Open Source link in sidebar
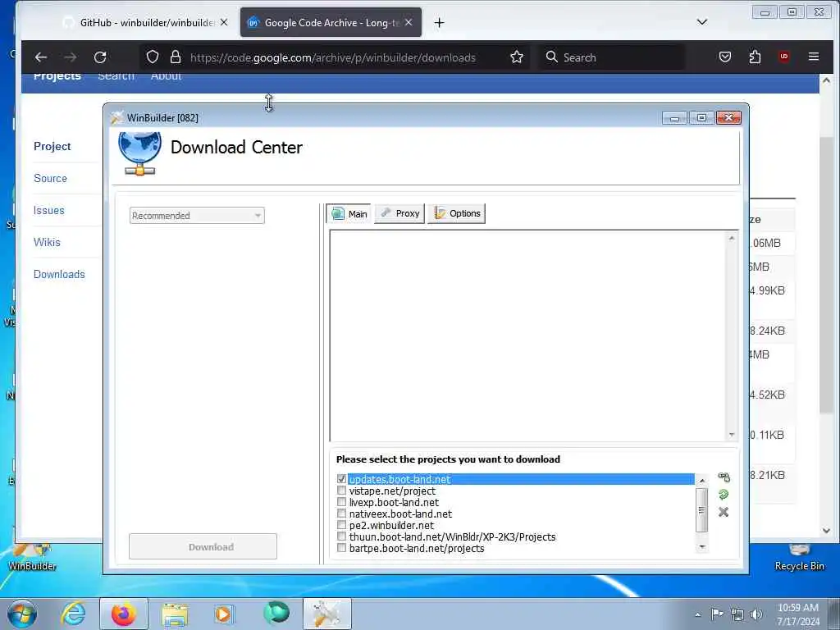The width and height of the screenshot is (840, 630). coord(50,178)
